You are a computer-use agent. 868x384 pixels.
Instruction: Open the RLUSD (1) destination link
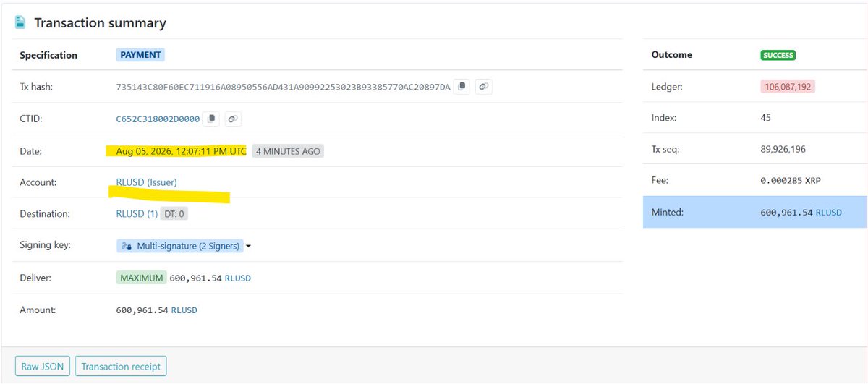click(x=137, y=214)
